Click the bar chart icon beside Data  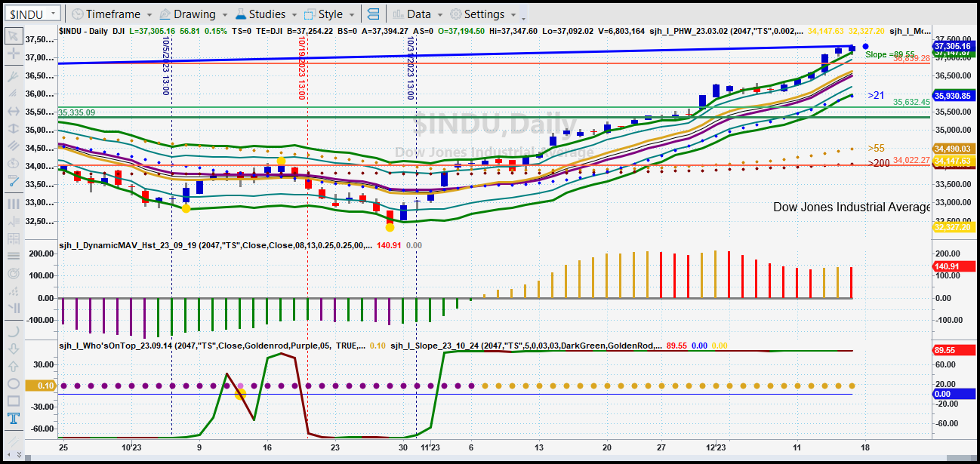coord(398,14)
